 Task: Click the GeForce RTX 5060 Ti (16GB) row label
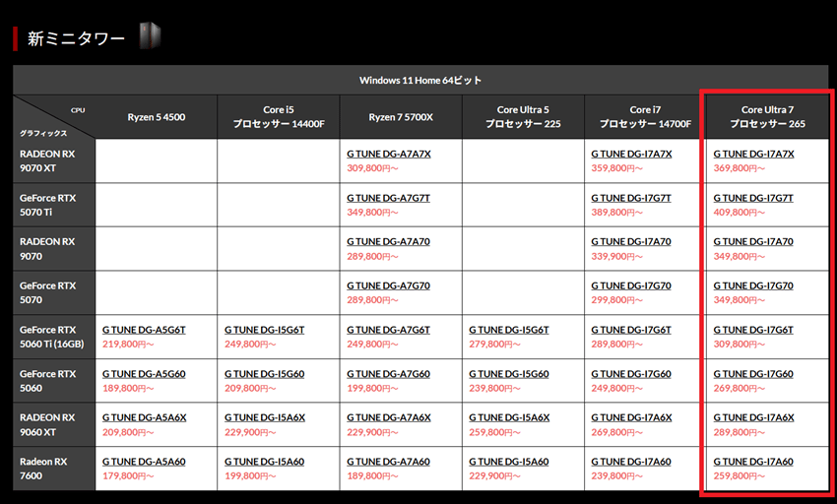pyautogui.click(x=52, y=337)
